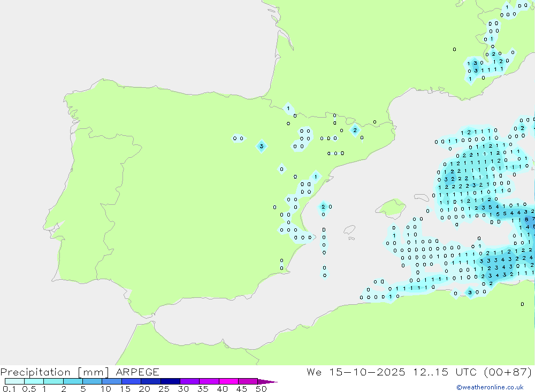
Task: Click the '3' value on the Algerian coast
Action: [470, 293]
